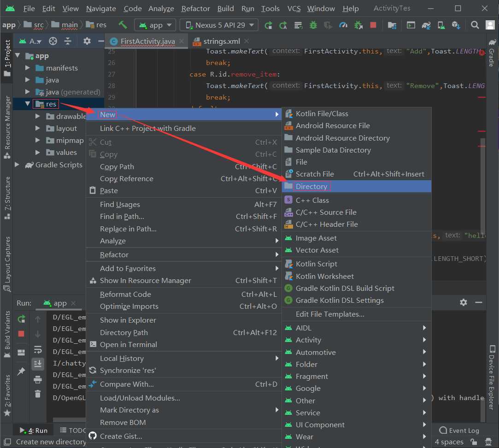Viewport: 499px width, 448px height.
Task: Click Image Asset in New submenu
Action: point(357,238)
